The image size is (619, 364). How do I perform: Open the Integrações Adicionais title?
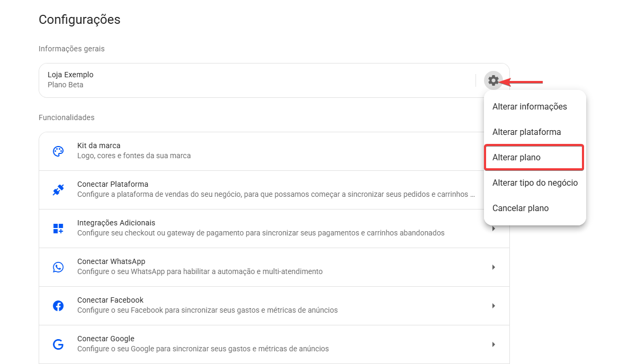coord(116,223)
